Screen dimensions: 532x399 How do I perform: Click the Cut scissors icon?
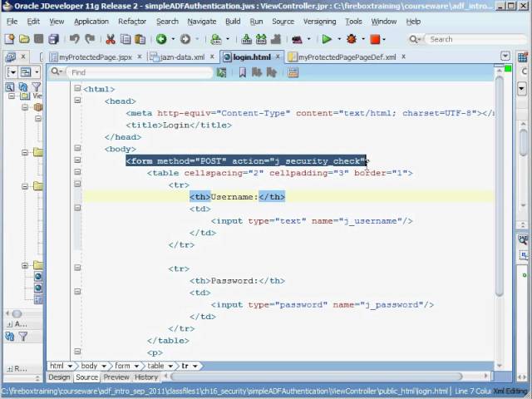pyautogui.click(x=111, y=39)
